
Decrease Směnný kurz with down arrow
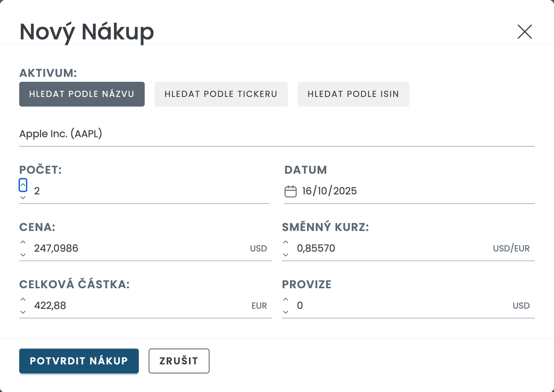pyautogui.click(x=285, y=255)
